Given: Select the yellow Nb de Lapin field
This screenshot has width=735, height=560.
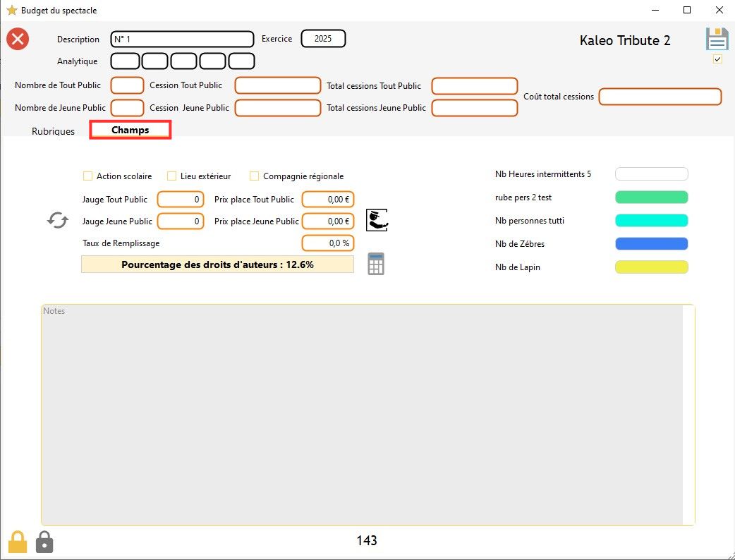Looking at the screenshot, I should coord(651,267).
